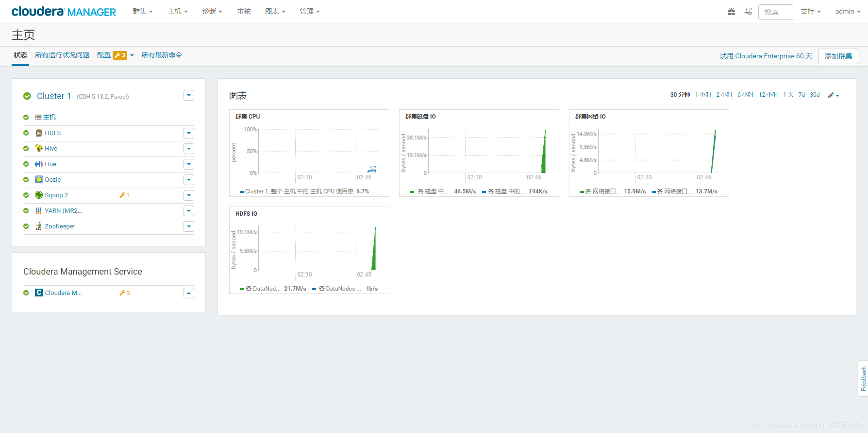This screenshot has height=433, width=868.
Task: Open the 主机 hosts link
Action: pyautogui.click(x=50, y=117)
